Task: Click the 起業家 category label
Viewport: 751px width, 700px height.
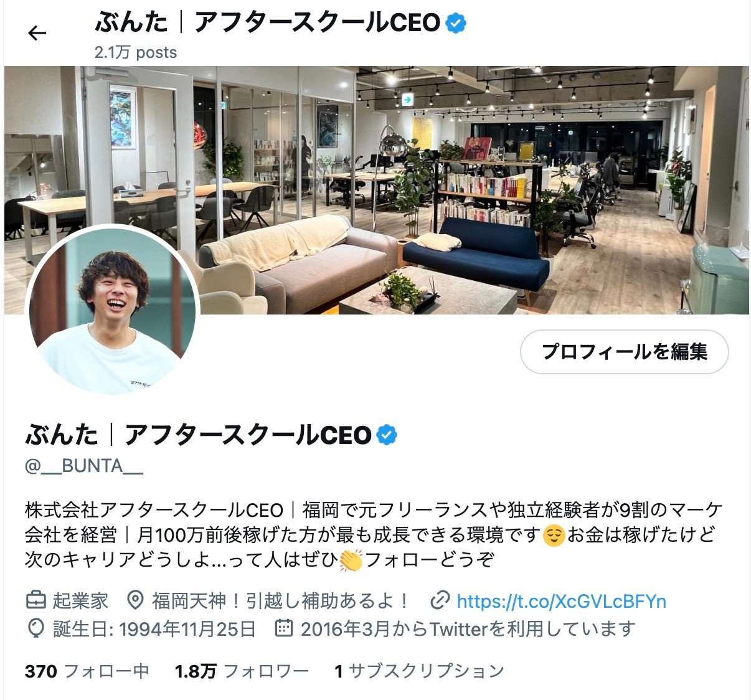Action: (80, 601)
